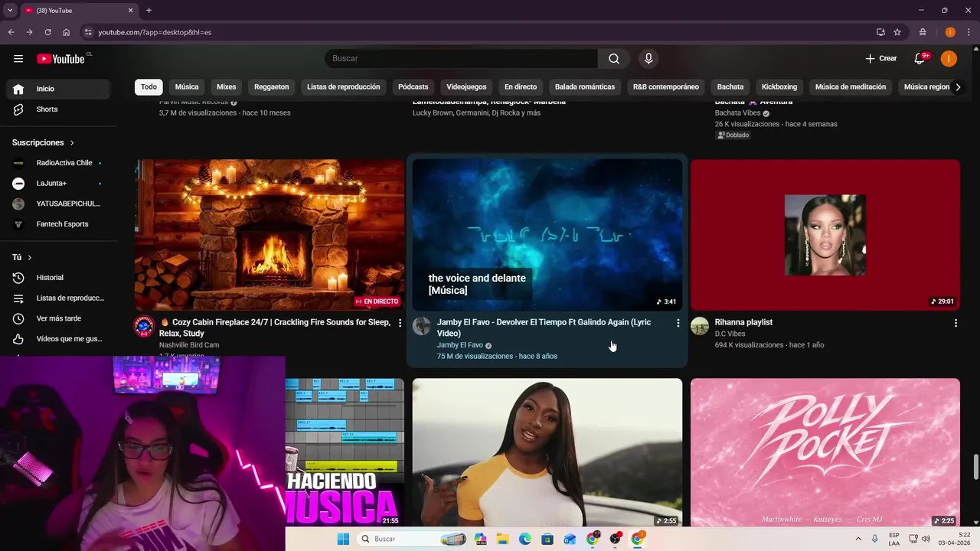Viewport: 980px width, 551px height.
Task: Go to Inicio in sidebar
Action: click(58, 89)
